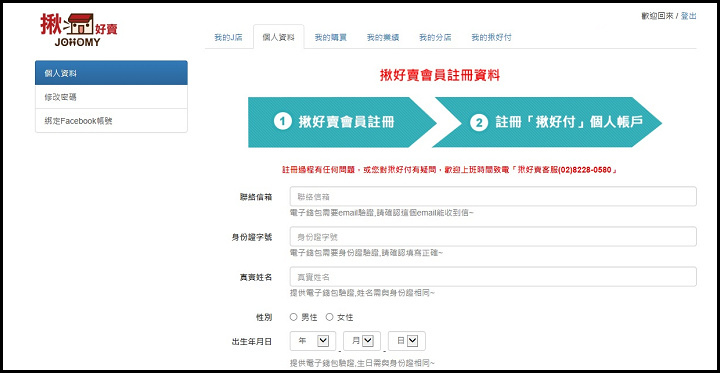The image size is (720, 373).
Task: Open the 日 birth day dropdown
Action: (407, 341)
